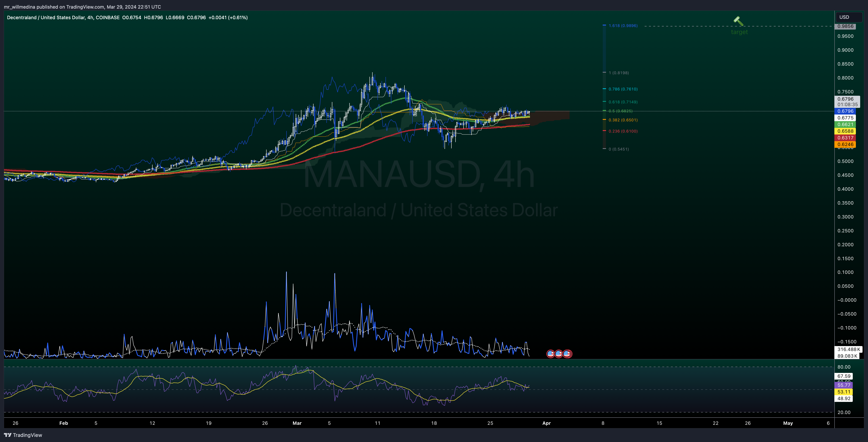Image resolution: width=868 pixels, height=442 pixels.
Task: Select the 0.236 (0.6100) Fibonacci level label
Action: tap(623, 131)
